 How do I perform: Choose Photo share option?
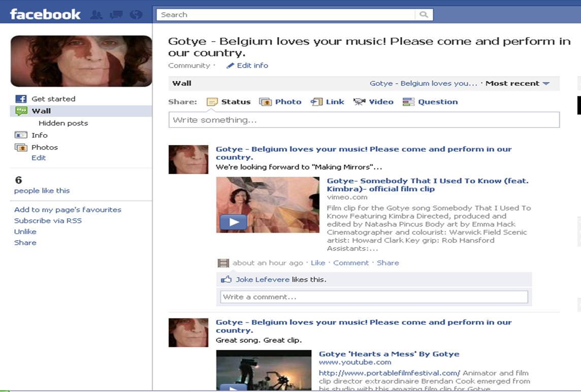click(288, 102)
